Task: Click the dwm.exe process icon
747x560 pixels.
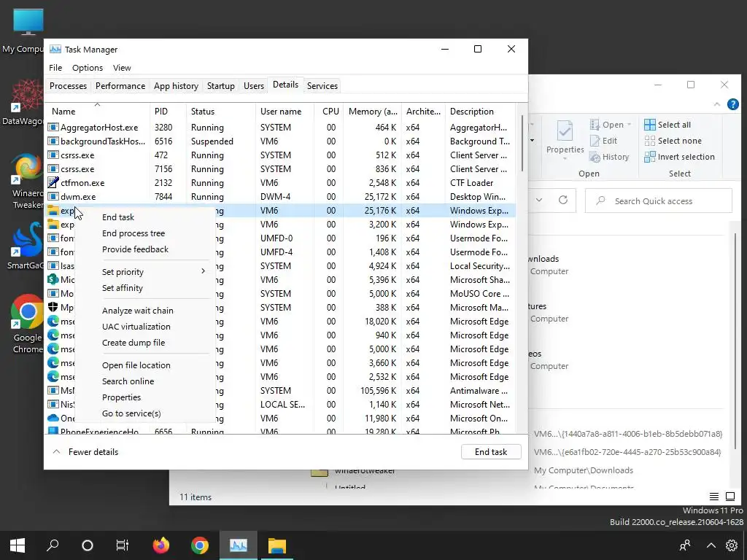Action: click(53, 196)
